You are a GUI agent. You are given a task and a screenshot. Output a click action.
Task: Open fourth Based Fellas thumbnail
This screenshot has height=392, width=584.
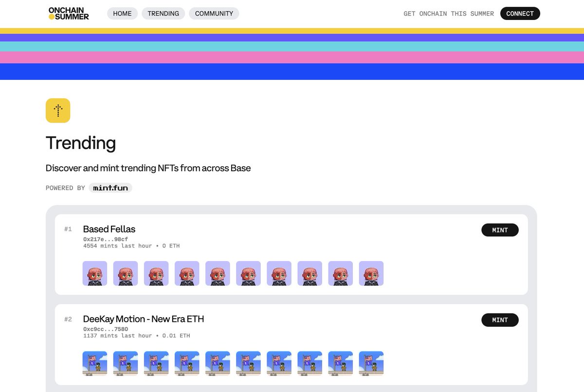point(187,273)
